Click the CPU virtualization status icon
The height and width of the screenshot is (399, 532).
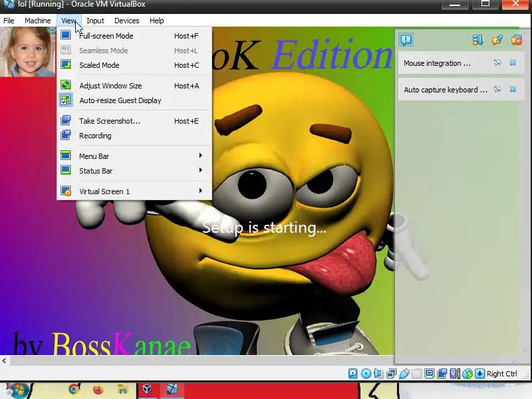pos(455,374)
